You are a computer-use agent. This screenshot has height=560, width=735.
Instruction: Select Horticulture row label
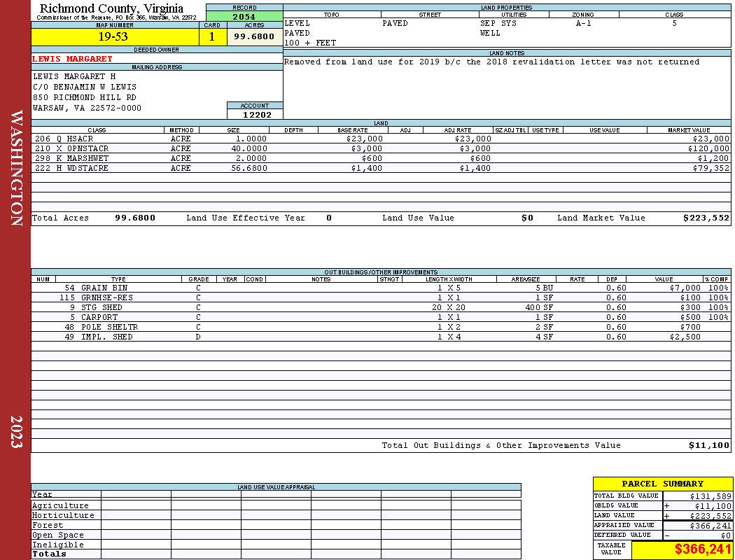[x=63, y=515]
